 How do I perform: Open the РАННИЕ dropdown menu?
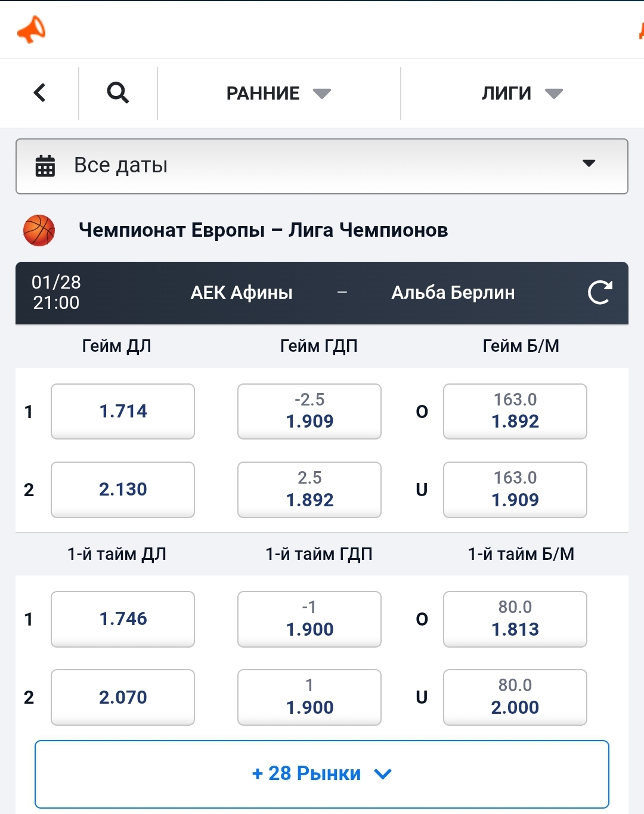click(x=278, y=94)
